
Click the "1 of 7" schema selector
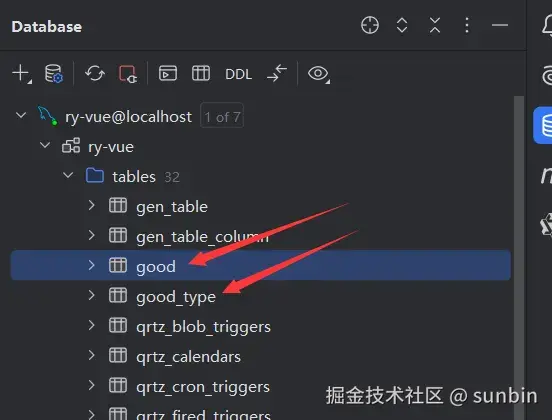222,117
